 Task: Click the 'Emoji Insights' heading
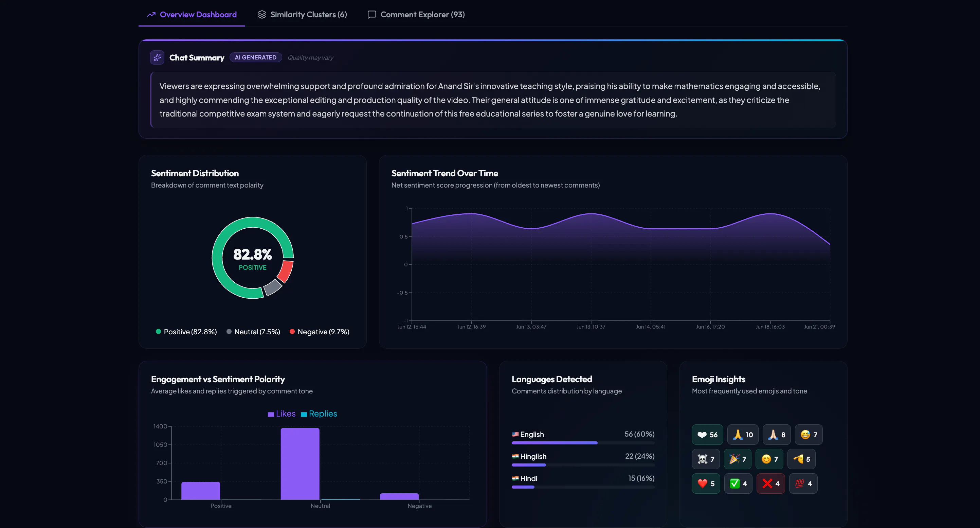coord(719,379)
